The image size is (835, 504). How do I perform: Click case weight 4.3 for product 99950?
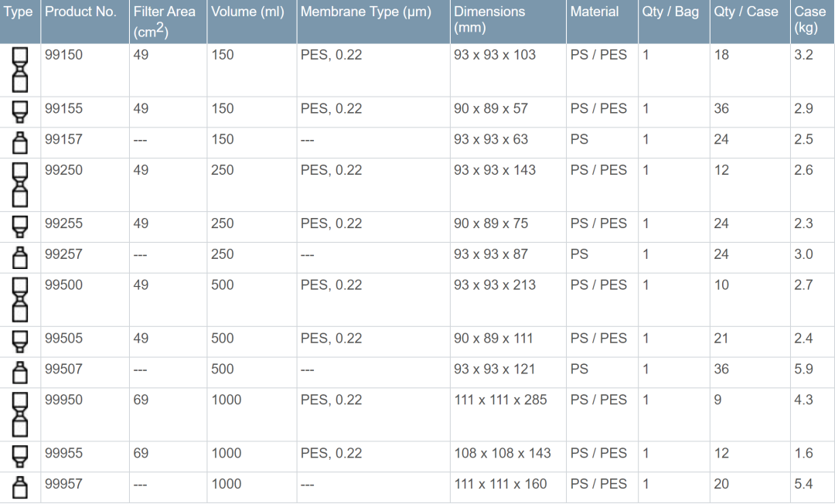[x=803, y=400]
